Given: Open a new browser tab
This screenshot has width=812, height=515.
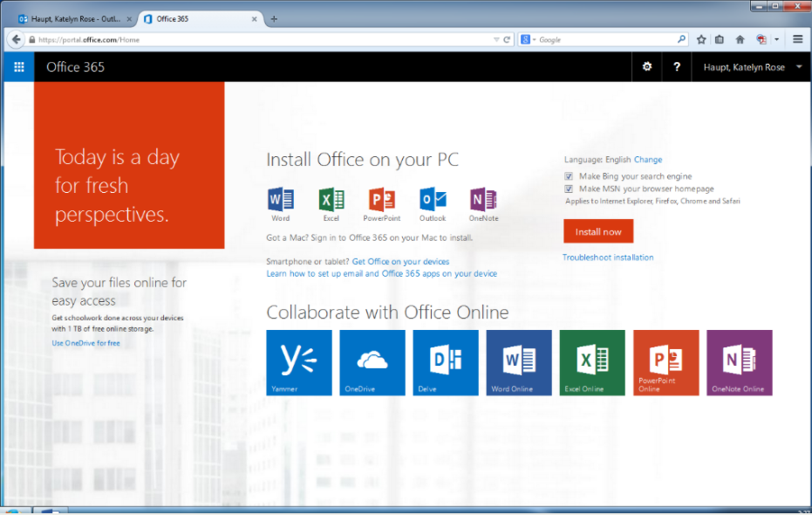Looking at the screenshot, I should point(274,18).
